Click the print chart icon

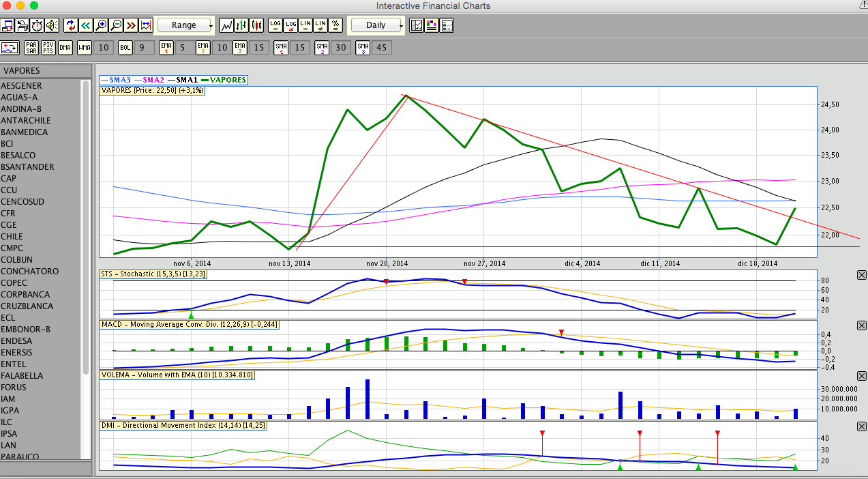point(23,25)
